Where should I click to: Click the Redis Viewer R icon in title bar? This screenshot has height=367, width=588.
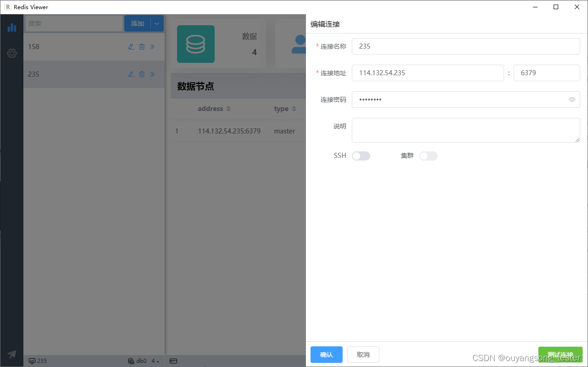pyautogui.click(x=8, y=7)
